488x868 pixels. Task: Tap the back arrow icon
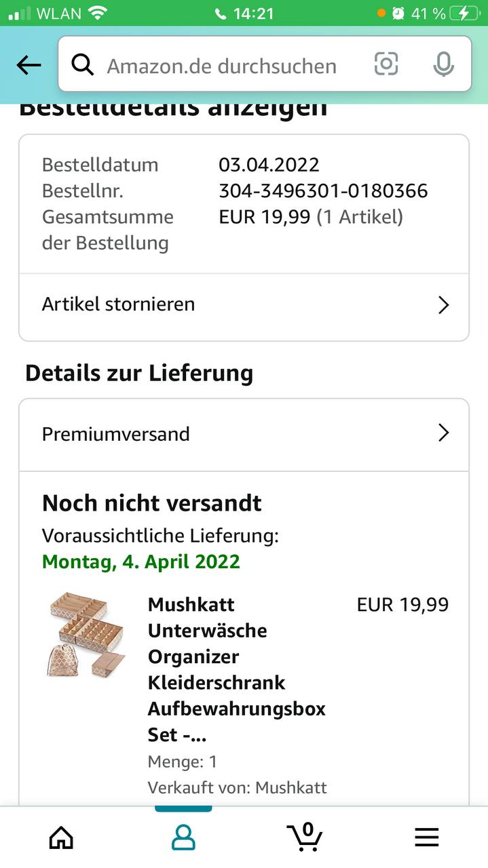click(x=29, y=65)
